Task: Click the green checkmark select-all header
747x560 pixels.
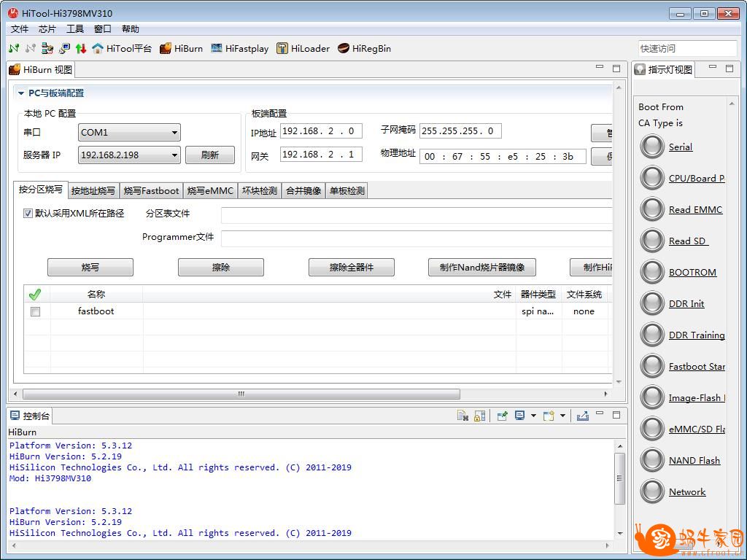Action: click(35, 295)
